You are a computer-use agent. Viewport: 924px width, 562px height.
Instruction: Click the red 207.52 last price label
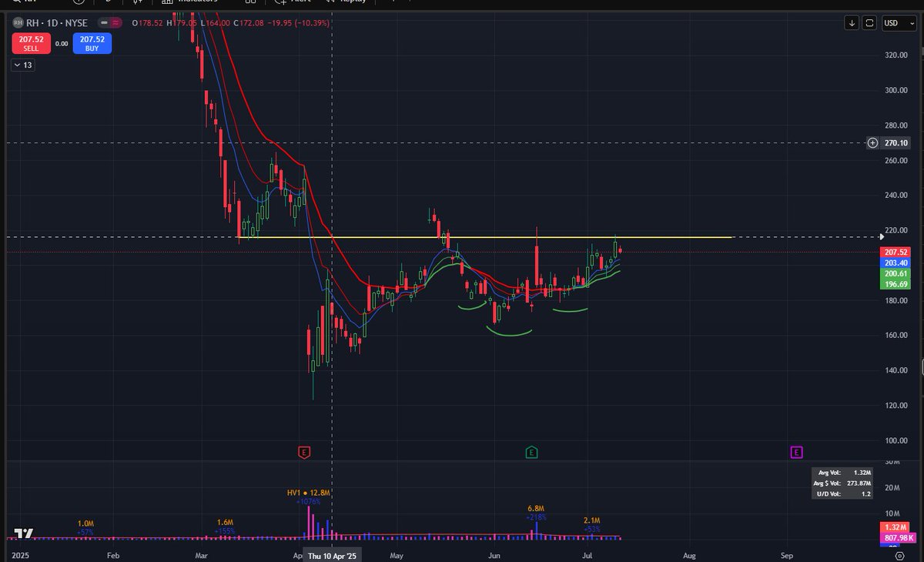896,252
